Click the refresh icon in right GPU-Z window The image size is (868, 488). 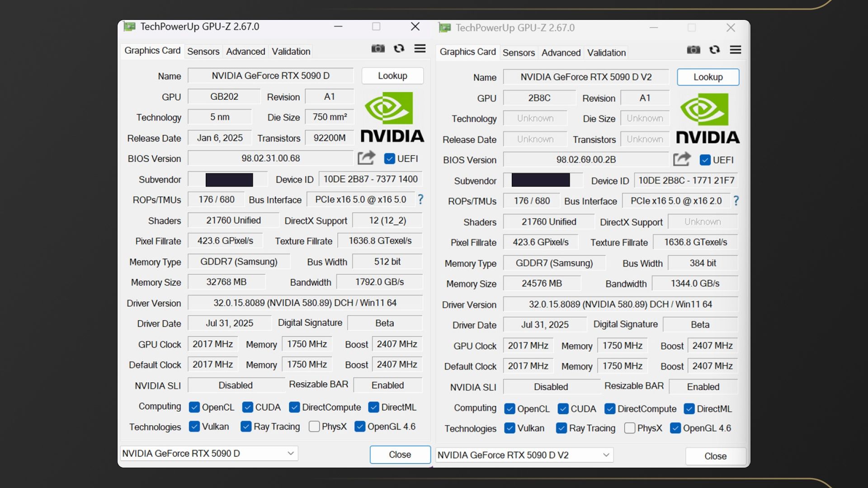[714, 50]
